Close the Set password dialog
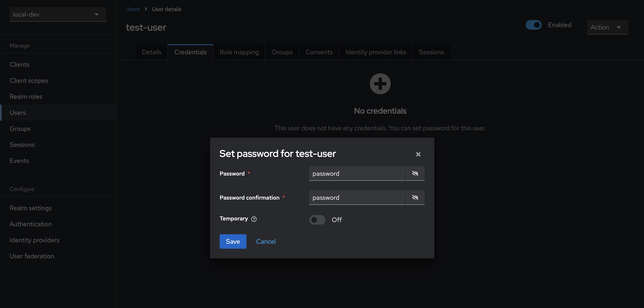Viewport: 644px width, 308px height. click(418, 154)
